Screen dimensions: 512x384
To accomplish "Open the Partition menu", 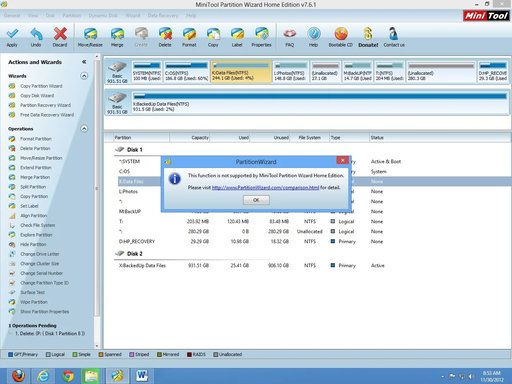I will (71, 16).
